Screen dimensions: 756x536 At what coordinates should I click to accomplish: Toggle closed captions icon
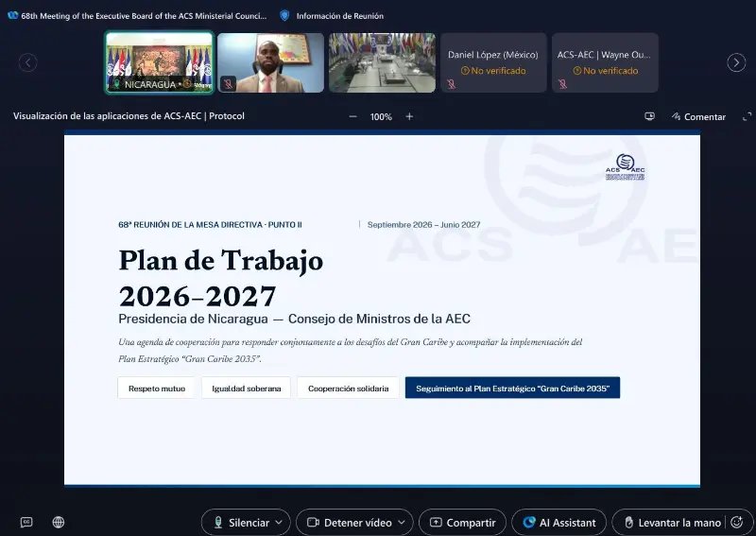tap(26, 522)
